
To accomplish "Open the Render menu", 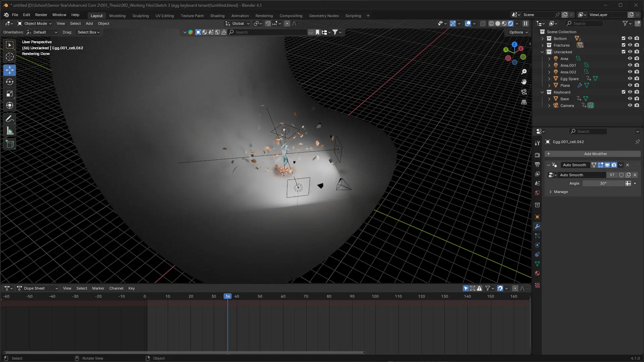I will click(x=41, y=15).
